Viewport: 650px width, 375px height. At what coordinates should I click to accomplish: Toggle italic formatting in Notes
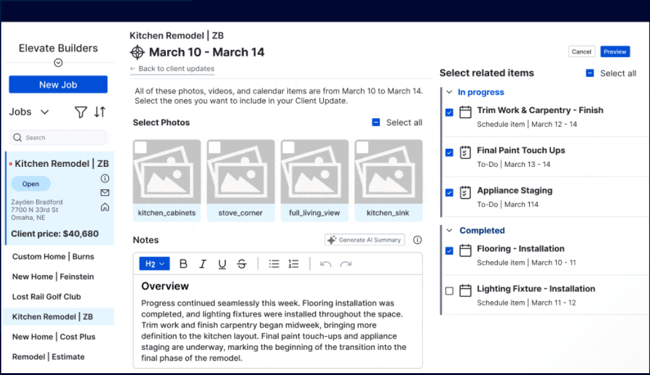tap(202, 264)
